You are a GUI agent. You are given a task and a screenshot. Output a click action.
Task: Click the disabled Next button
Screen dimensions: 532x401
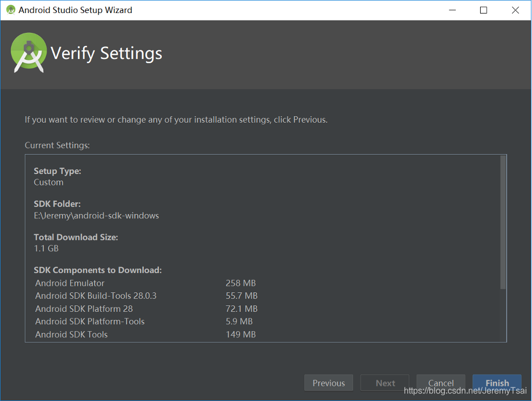pos(385,383)
